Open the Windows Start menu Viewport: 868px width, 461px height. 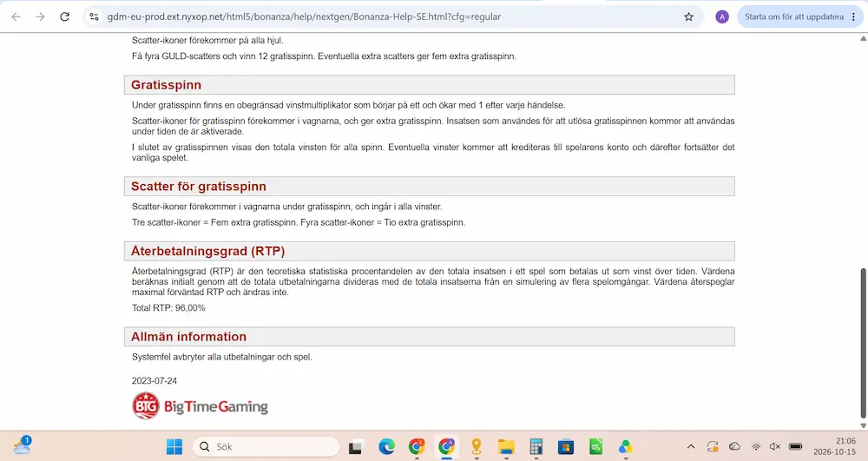pos(174,446)
